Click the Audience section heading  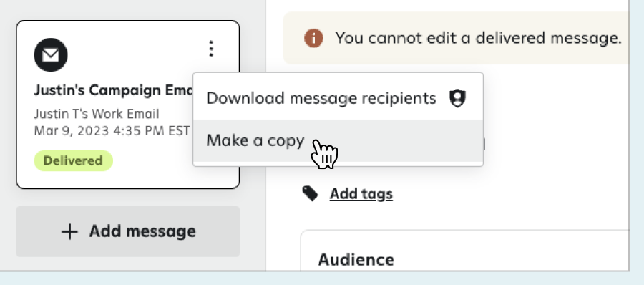356,259
